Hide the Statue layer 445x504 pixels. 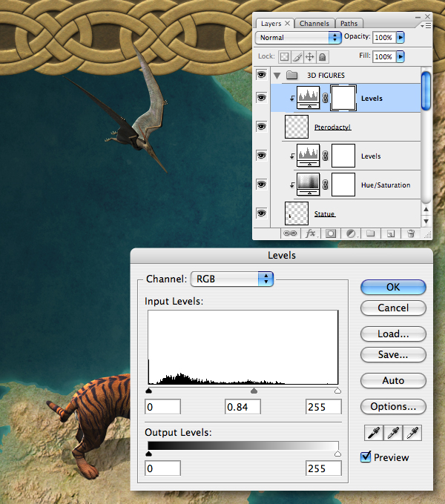pos(261,213)
